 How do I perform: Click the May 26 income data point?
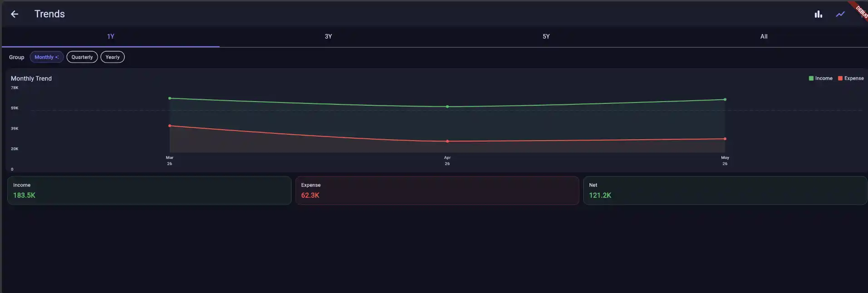click(725, 99)
